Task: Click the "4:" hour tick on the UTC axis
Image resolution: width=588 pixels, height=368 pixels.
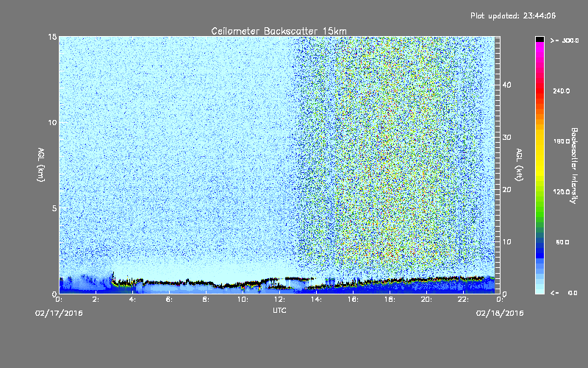Action: (132, 300)
